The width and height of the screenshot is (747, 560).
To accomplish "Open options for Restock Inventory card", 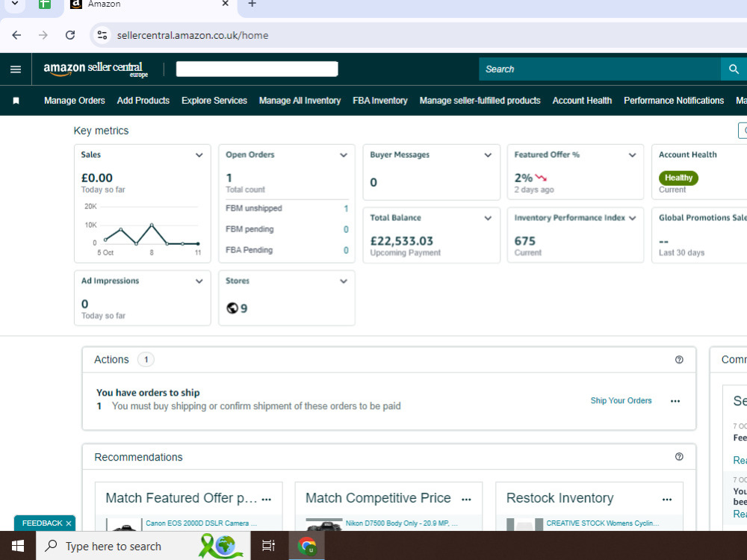I will pyautogui.click(x=667, y=500).
